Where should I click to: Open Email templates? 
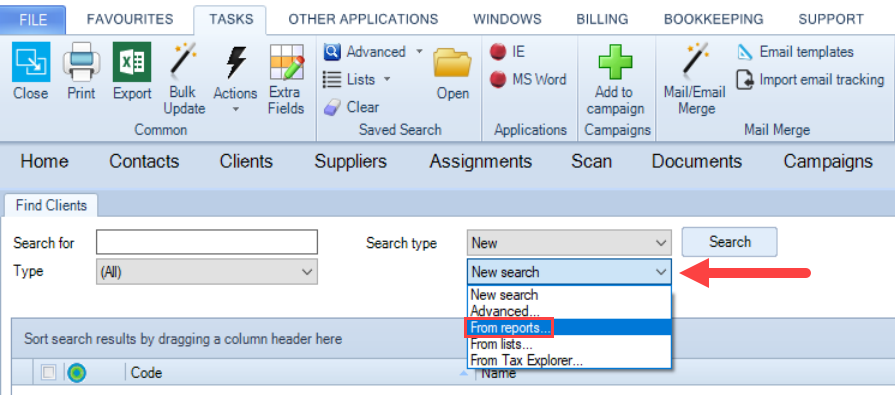[x=795, y=52]
